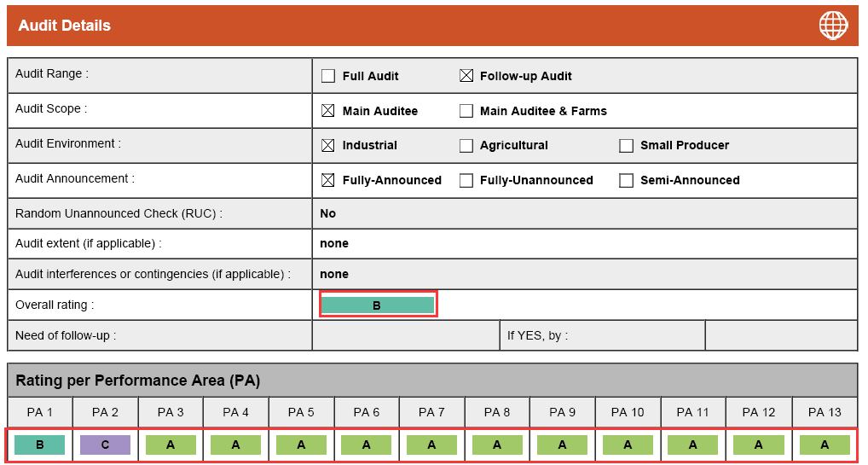Enable the Agricultural environment checkbox
The width and height of the screenshot is (868, 465).
point(466,146)
